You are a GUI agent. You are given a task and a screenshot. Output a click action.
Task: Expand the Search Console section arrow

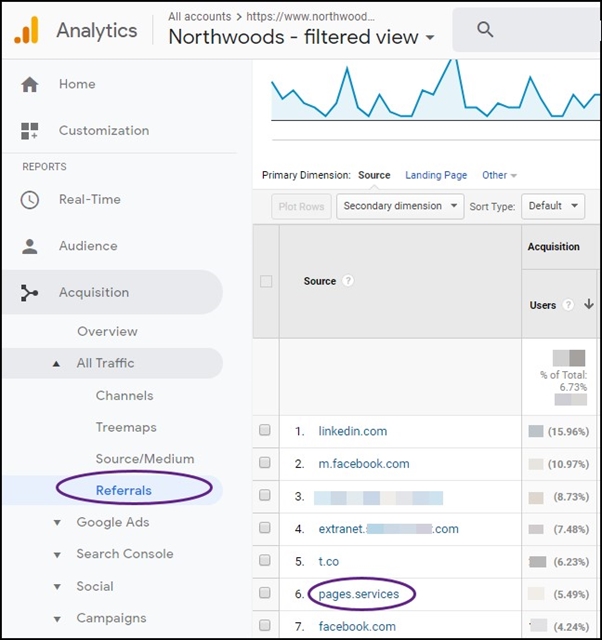[57, 555]
